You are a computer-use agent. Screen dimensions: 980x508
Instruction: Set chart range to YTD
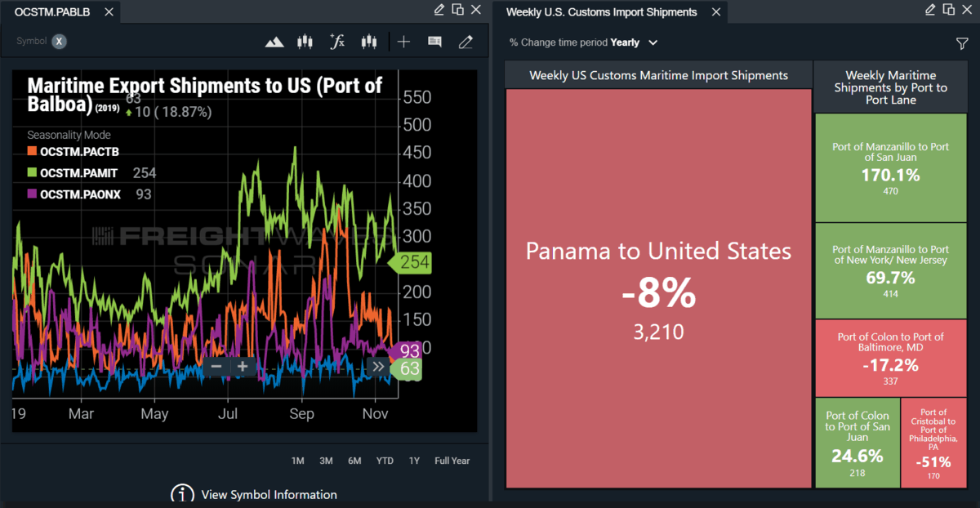pyautogui.click(x=385, y=461)
